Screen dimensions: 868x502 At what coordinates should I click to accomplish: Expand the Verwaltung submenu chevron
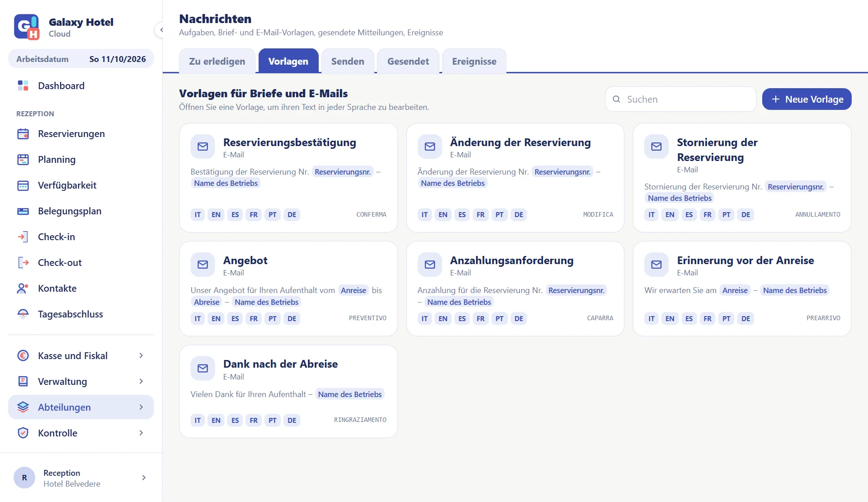tap(141, 381)
